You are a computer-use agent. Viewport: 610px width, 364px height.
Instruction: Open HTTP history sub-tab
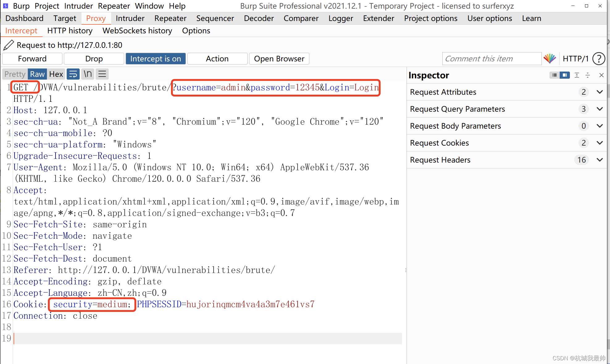coord(70,31)
